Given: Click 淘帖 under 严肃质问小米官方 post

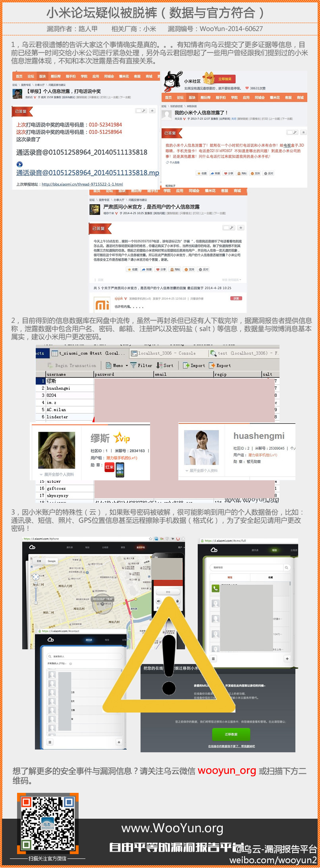Looking at the screenshot, I should point(175,269).
